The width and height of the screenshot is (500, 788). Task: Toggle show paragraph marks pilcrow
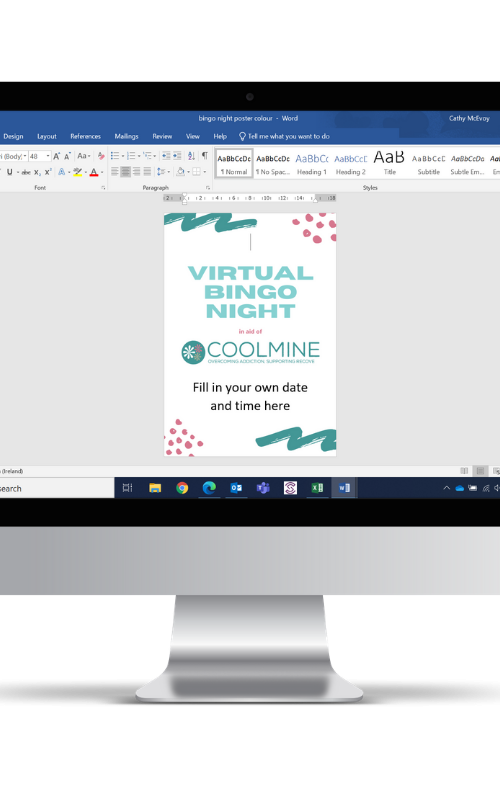(205, 156)
